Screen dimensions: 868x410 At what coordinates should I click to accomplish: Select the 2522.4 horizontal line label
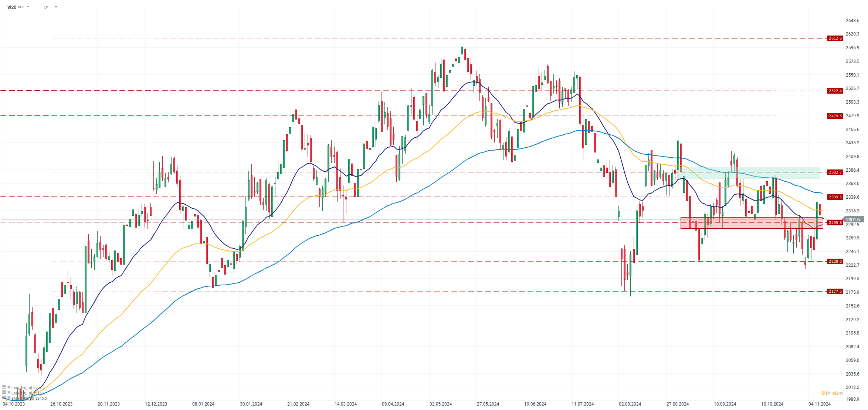(x=835, y=91)
